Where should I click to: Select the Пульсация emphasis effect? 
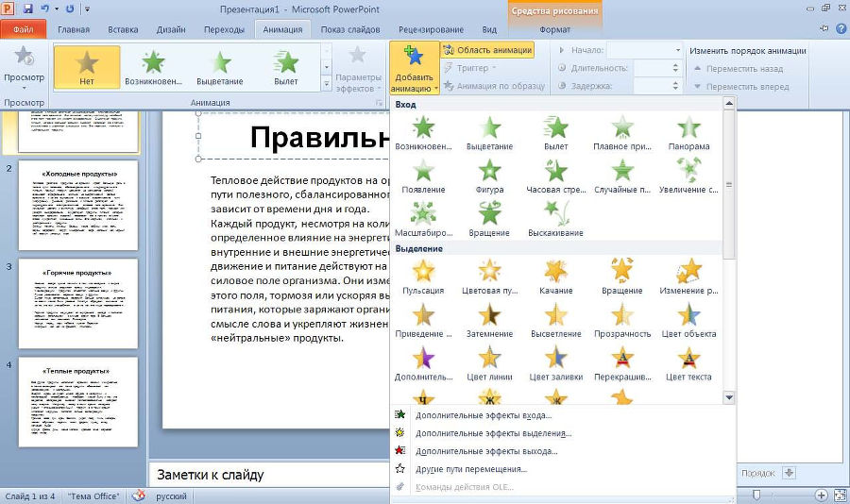coord(423,277)
